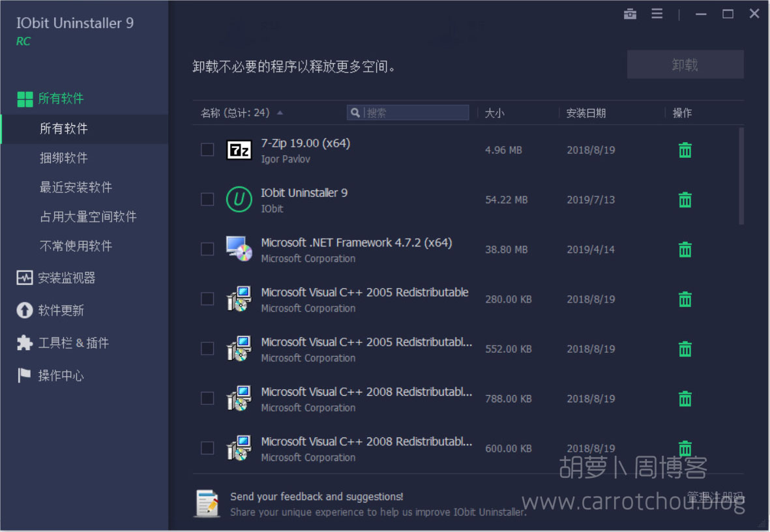770x532 pixels.
Task: Click program icon of Visual C++ 2005 280.00 KB
Action: click(239, 299)
